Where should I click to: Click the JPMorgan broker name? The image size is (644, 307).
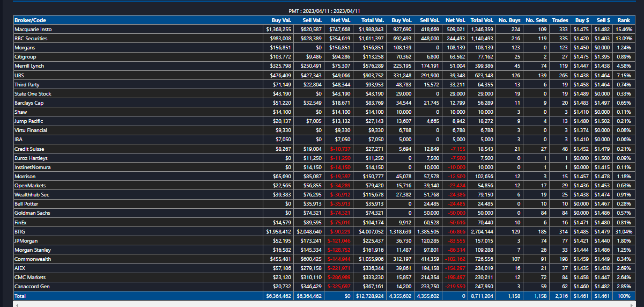25,240
